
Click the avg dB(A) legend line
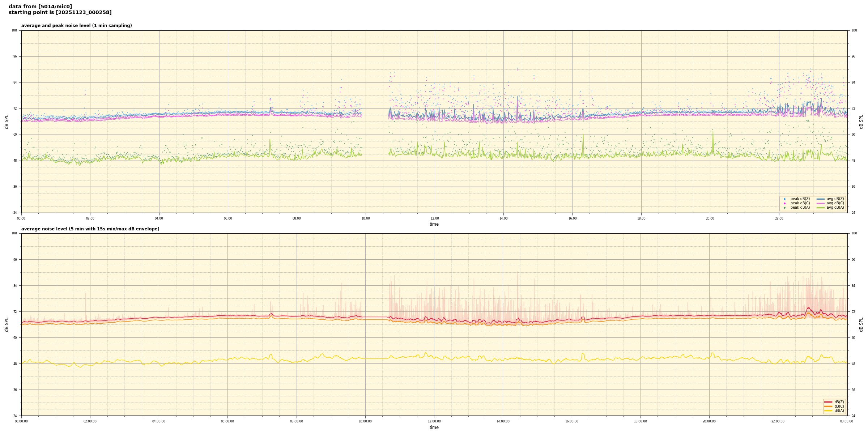coord(820,208)
